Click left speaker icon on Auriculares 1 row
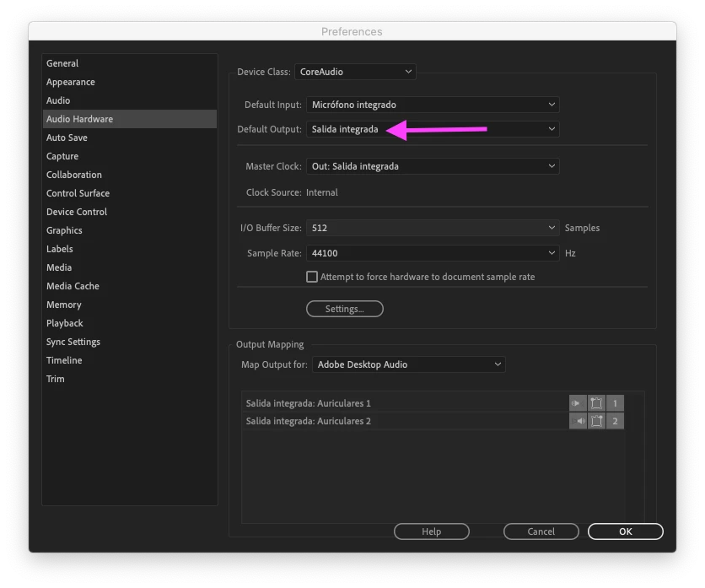 (578, 403)
